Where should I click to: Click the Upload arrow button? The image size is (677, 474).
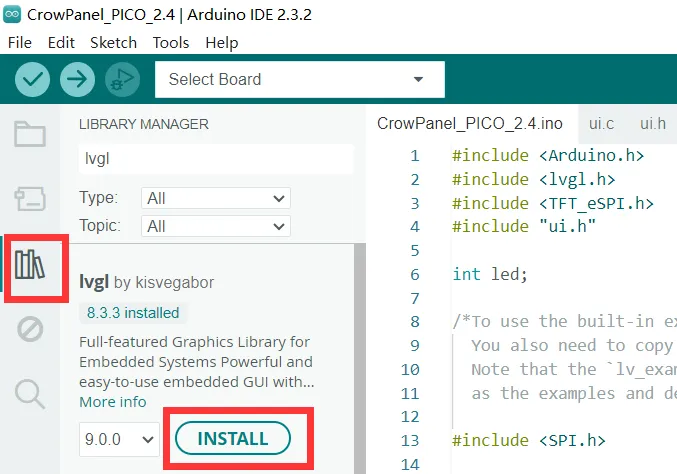point(77,79)
